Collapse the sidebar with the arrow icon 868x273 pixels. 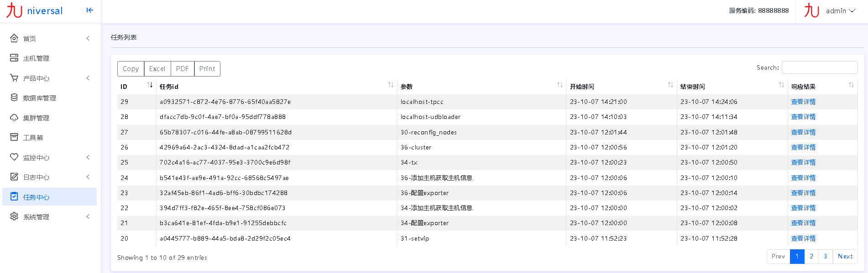click(x=90, y=10)
